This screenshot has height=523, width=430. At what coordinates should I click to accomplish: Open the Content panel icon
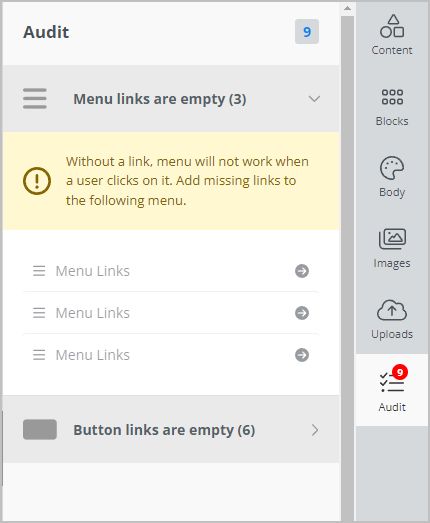tap(392, 26)
